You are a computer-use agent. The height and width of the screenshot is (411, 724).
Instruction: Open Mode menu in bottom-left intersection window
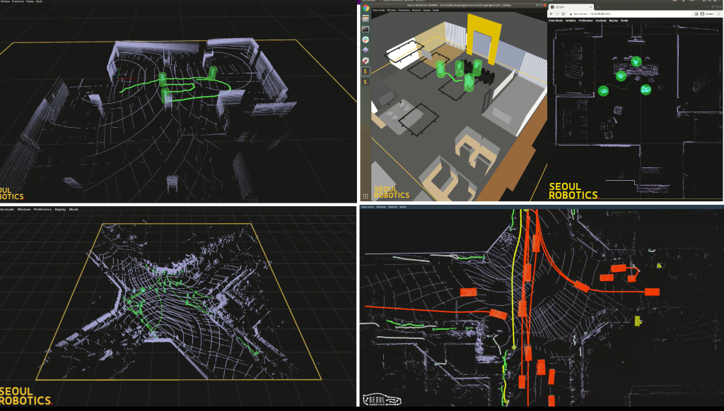(73, 209)
